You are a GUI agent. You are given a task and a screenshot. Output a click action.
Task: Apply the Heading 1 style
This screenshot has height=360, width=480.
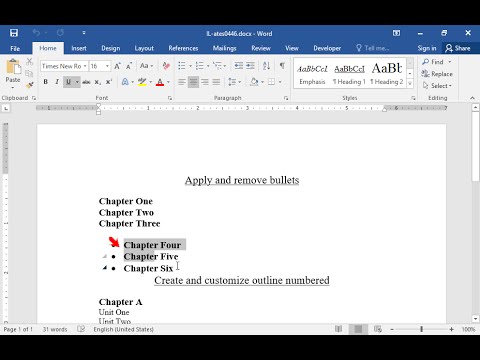pyautogui.click(x=349, y=74)
